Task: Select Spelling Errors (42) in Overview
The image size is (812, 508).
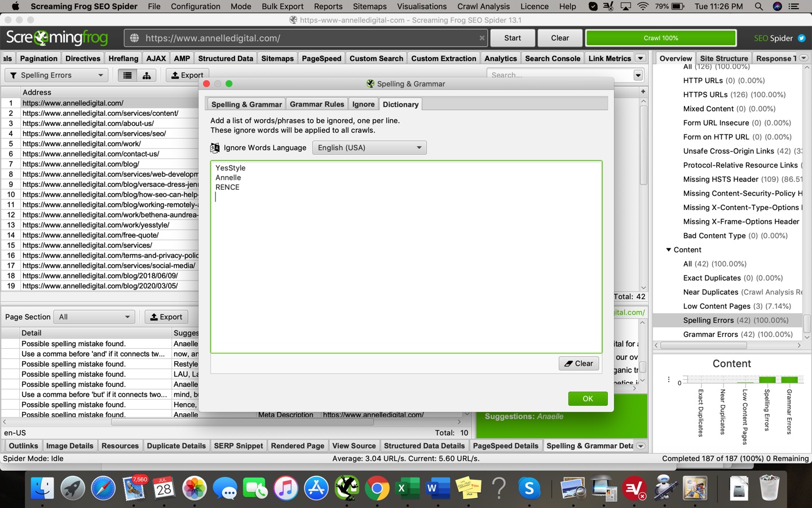Action: pyautogui.click(x=735, y=320)
